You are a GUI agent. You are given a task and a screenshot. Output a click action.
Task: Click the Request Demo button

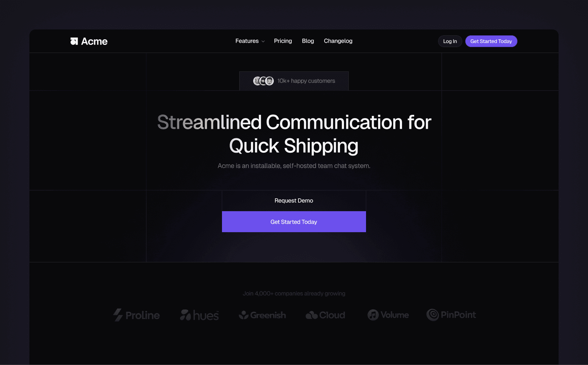point(294,201)
